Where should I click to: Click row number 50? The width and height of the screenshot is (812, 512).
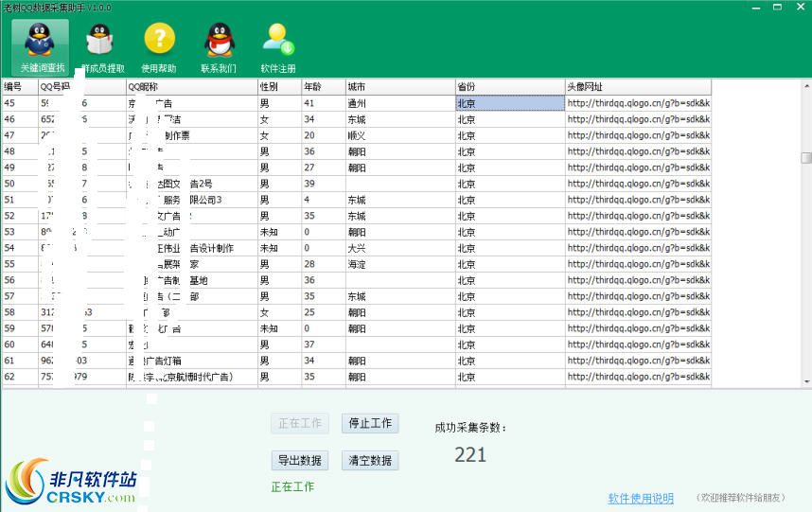click(x=20, y=184)
